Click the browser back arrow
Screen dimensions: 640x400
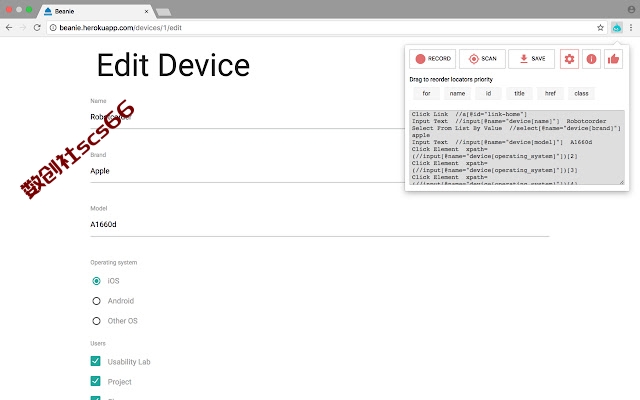(9, 28)
